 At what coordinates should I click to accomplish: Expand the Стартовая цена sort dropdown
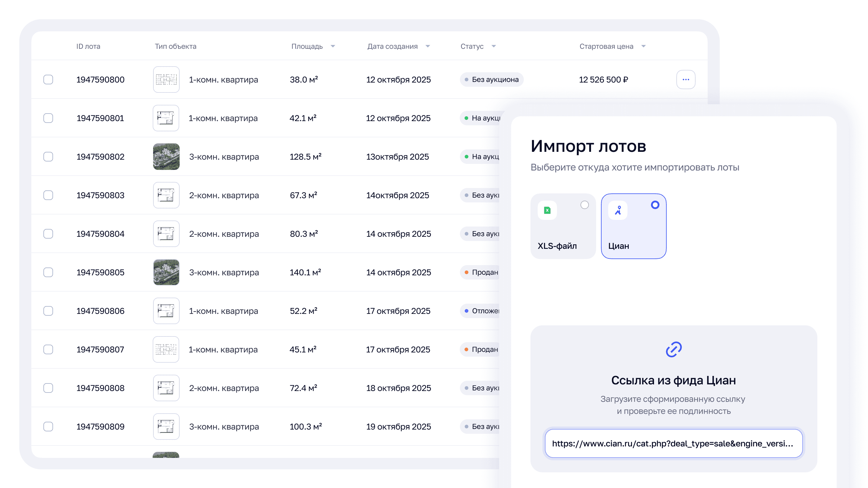643,46
